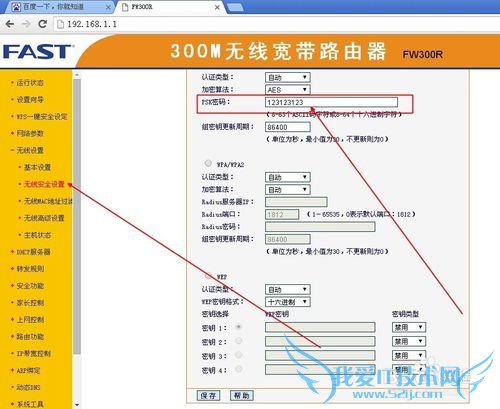Open 主机状态 submenu item
Viewport: 500px width, 409px height.
[x=37, y=235]
